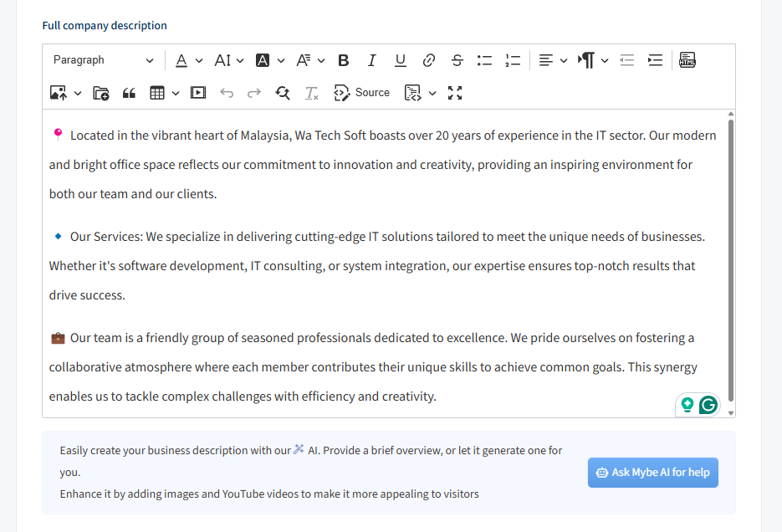Toggle bold formatting
The image size is (782, 532).
343,60
